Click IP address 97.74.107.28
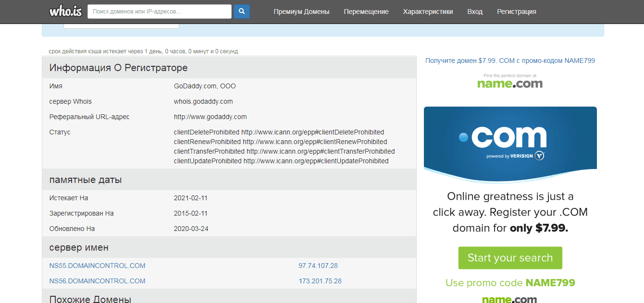This screenshot has height=303, width=644. click(318, 266)
